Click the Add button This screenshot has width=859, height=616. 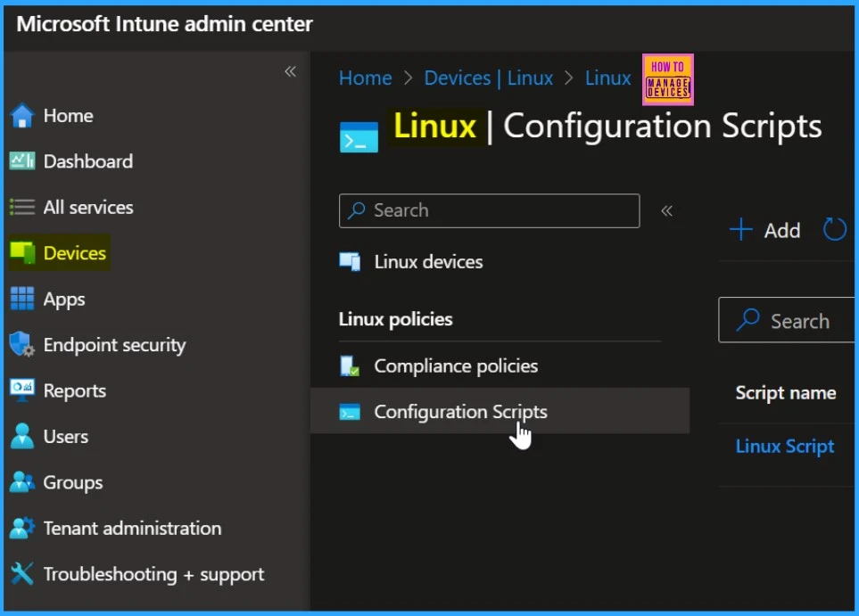765,229
